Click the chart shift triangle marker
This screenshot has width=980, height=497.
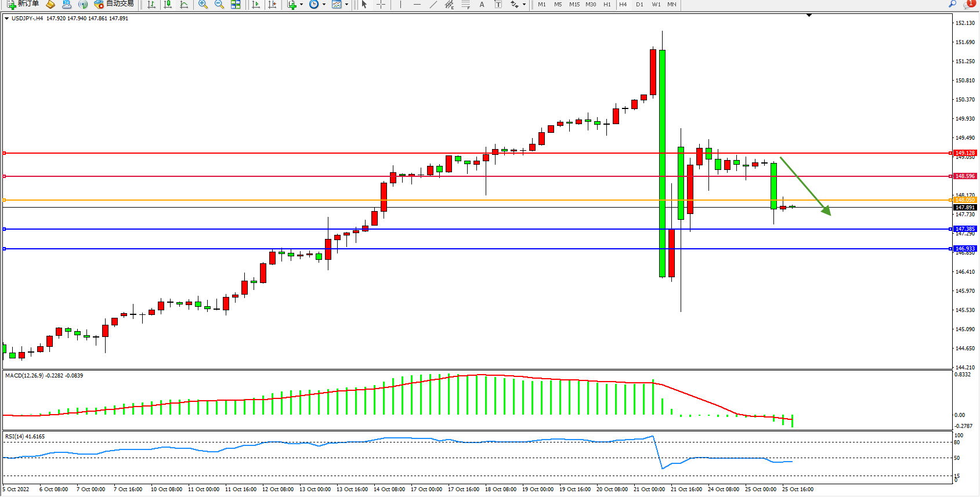(x=809, y=15)
